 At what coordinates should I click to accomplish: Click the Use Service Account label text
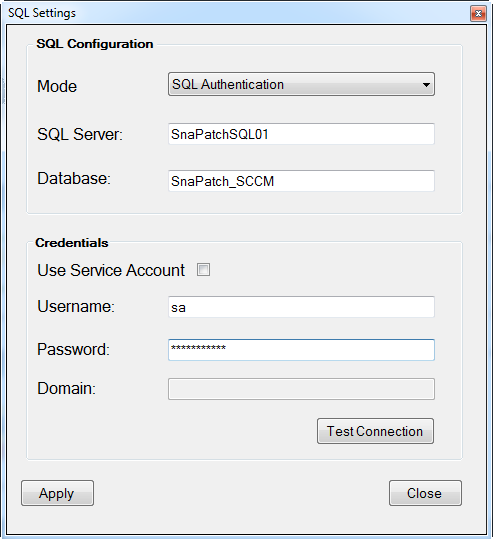(111, 270)
